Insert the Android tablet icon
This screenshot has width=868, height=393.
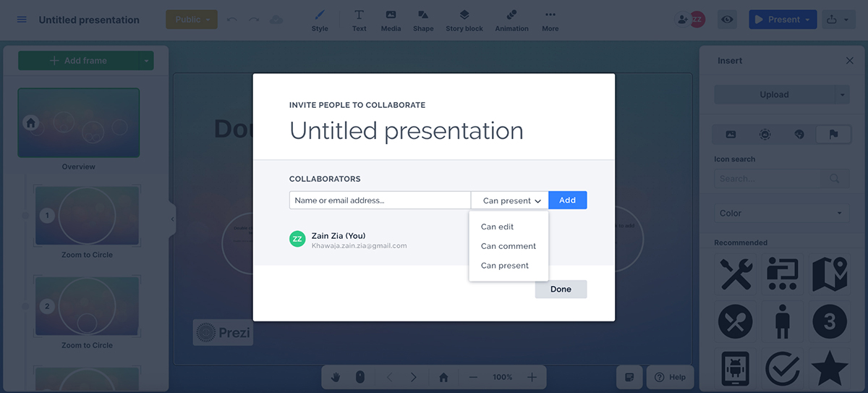click(736, 369)
